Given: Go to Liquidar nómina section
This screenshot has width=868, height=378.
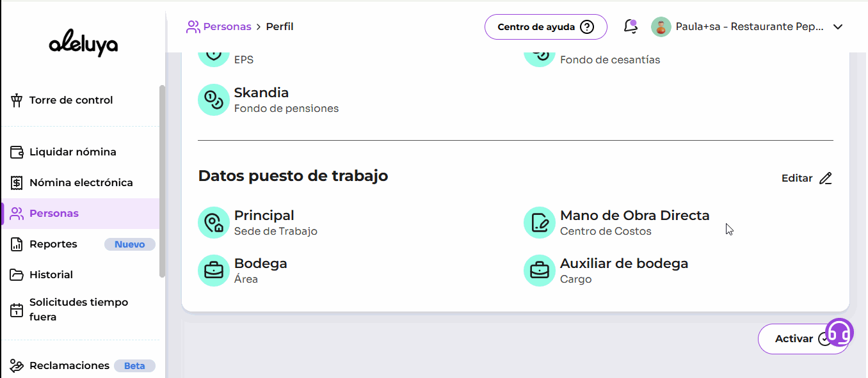Looking at the screenshot, I should [x=72, y=152].
